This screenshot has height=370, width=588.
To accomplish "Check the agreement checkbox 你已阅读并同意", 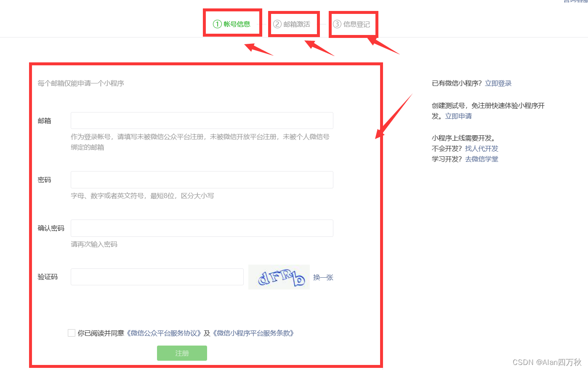I will 72,333.
